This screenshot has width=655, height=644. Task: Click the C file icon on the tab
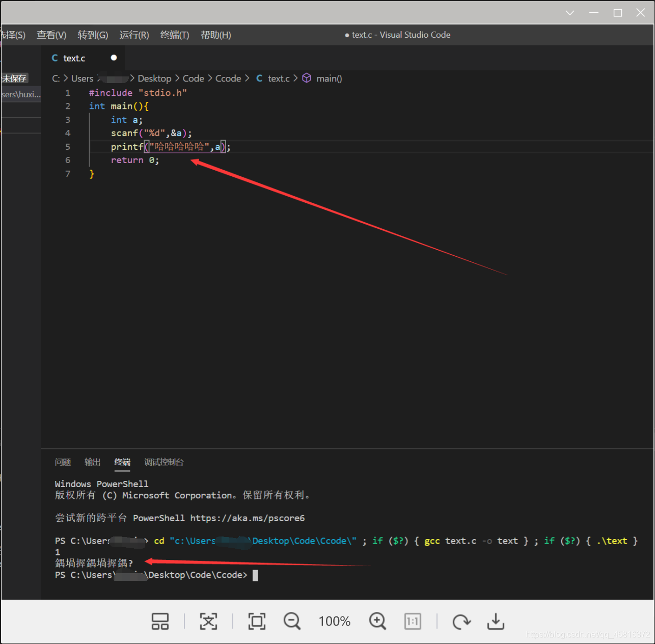pyautogui.click(x=54, y=58)
